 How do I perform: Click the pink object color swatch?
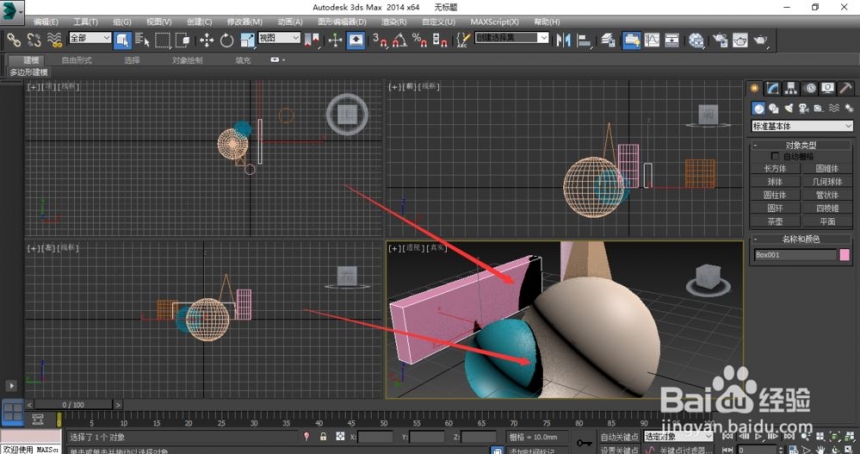click(845, 255)
